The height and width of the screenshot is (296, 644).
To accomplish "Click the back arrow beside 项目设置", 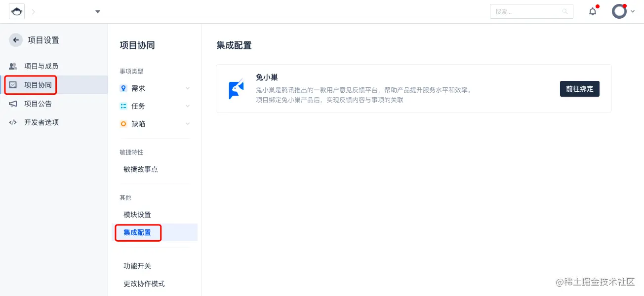I will coord(16,40).
